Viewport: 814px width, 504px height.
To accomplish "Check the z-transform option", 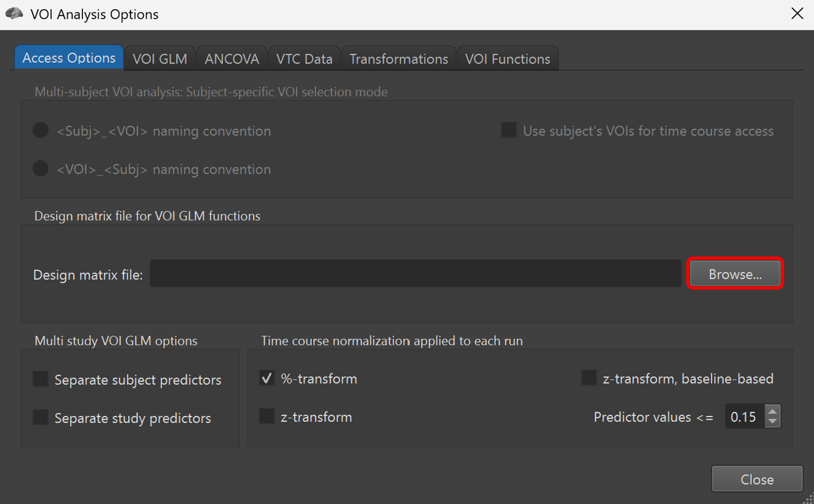I will coord(267,417).
